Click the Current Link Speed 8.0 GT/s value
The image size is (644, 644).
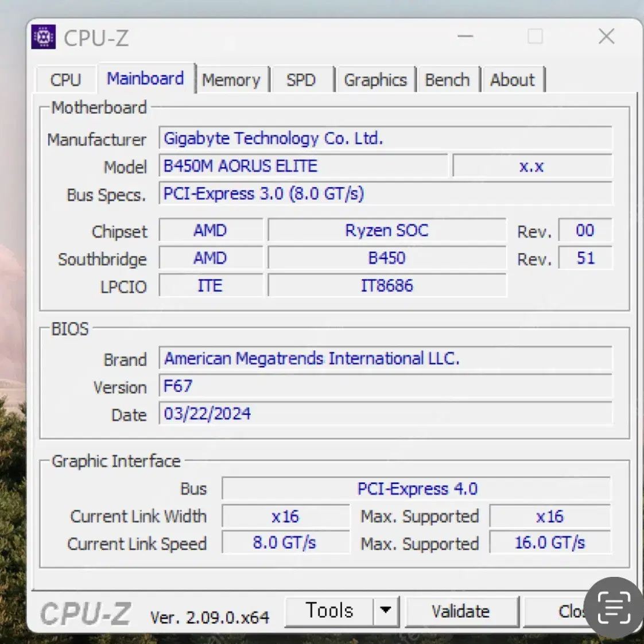click(x=285, y=542)
